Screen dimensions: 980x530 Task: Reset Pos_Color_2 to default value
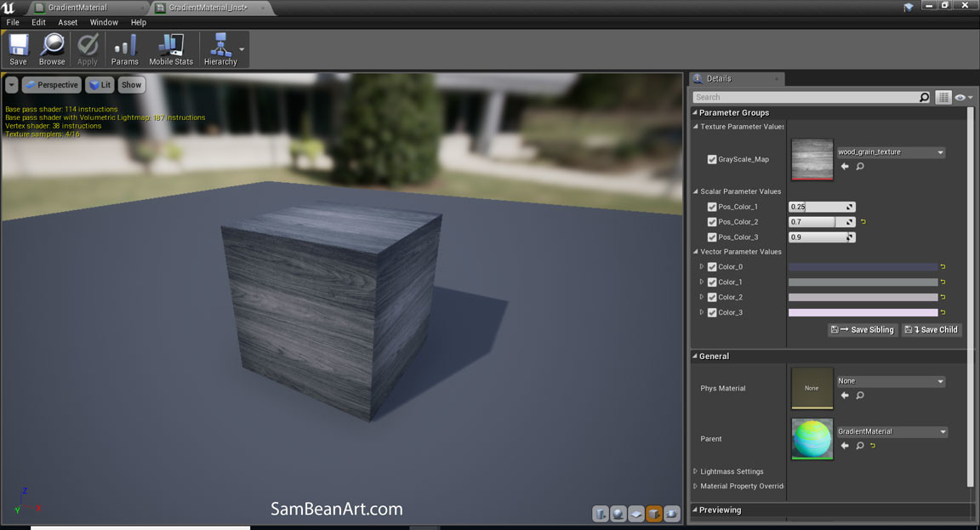(863, 222)
